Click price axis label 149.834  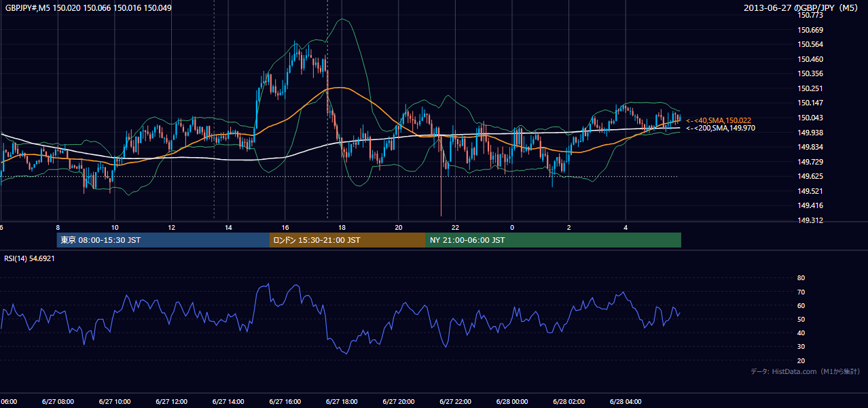[810, 147]
